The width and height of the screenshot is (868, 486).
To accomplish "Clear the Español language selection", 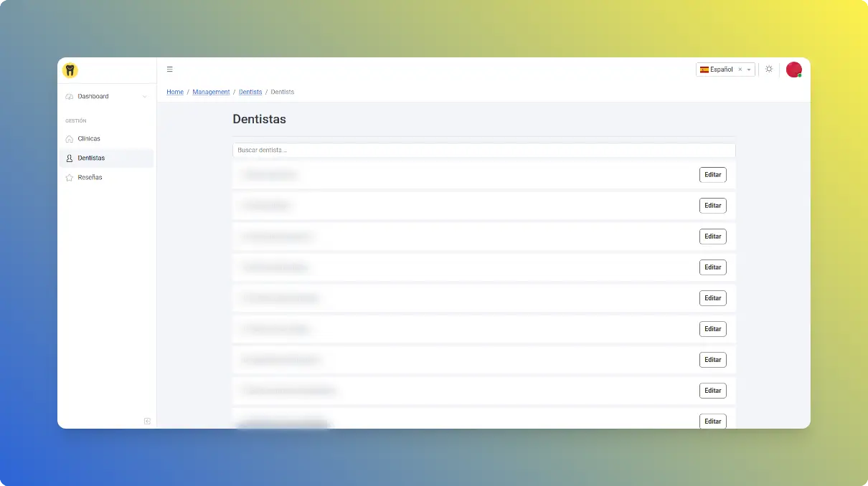I will click(x=740, y=70).
